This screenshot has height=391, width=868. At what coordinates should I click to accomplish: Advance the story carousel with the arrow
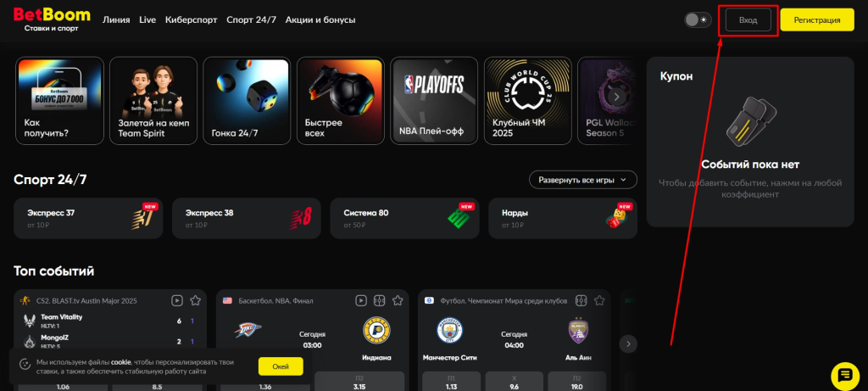coord(615,97)
